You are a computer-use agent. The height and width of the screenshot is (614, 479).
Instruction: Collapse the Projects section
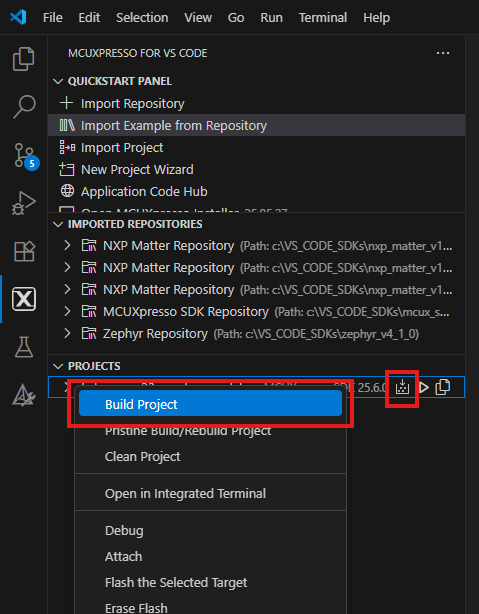click(x=58, y=367)
